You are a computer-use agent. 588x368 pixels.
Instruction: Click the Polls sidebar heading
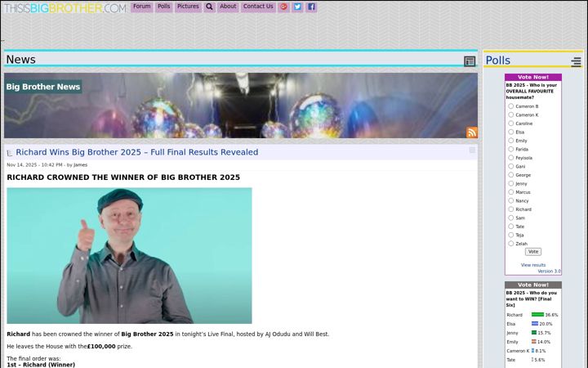(x=497, y=61)
